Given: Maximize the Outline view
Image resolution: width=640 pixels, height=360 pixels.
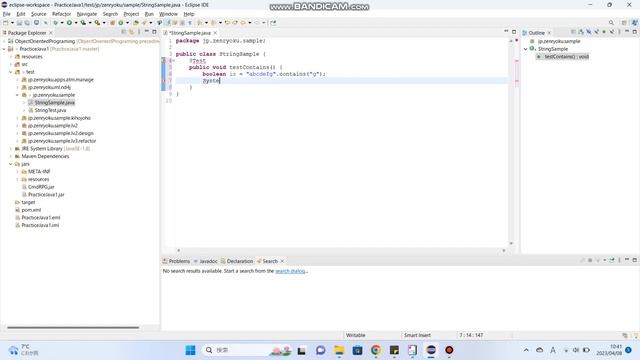Looking at the screenshot, I should 635,32.
